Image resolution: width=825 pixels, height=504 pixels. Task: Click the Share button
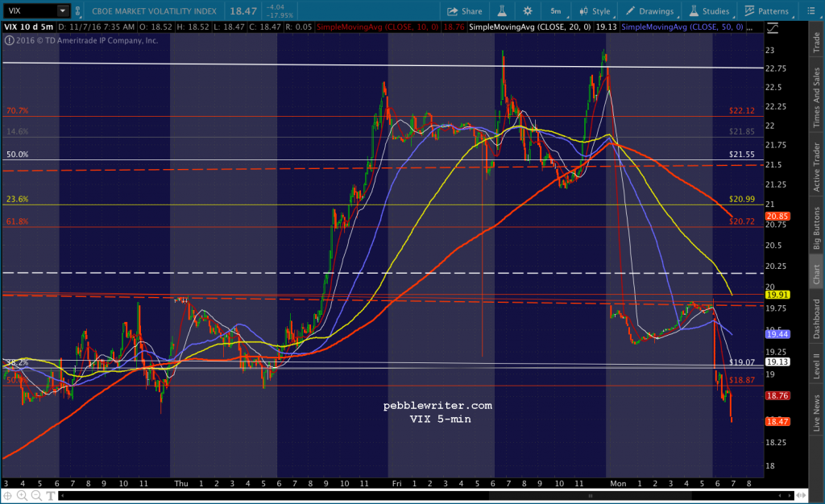tap(465, 11)
